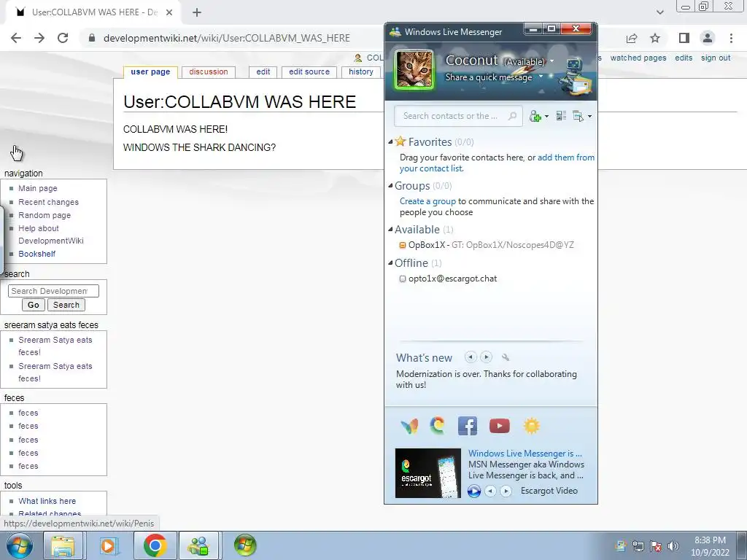Screen dimensions: 747x560
Task: Open the edit tab on wiki
Action: tap(263, 72)
